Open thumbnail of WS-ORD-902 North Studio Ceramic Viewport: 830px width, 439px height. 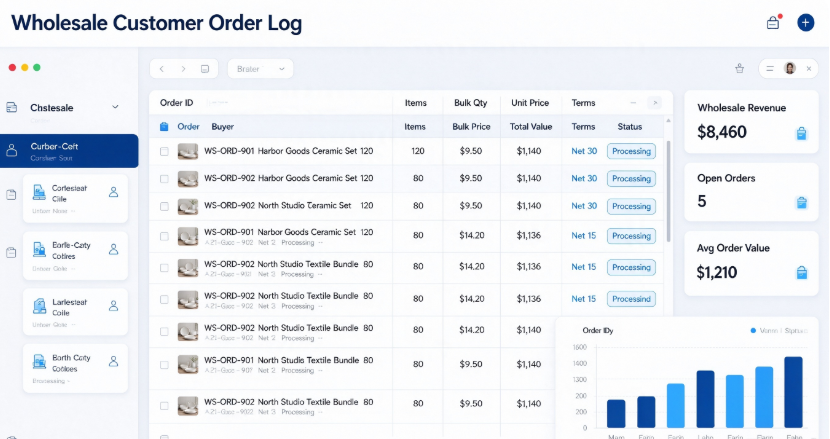[x=188, y=207]
